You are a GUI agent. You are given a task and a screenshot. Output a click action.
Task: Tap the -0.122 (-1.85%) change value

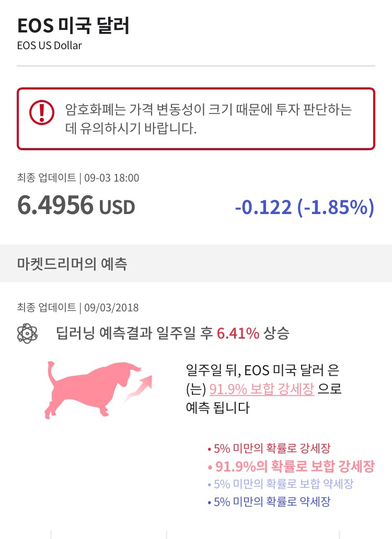(x=305, y=207)
